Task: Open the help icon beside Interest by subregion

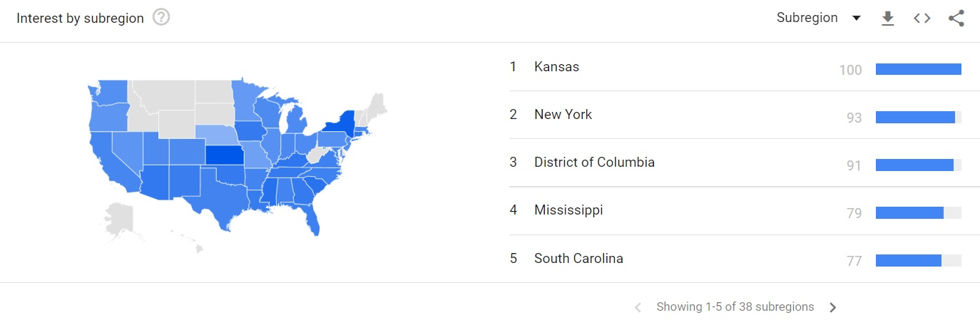Action: coord(161,18)
